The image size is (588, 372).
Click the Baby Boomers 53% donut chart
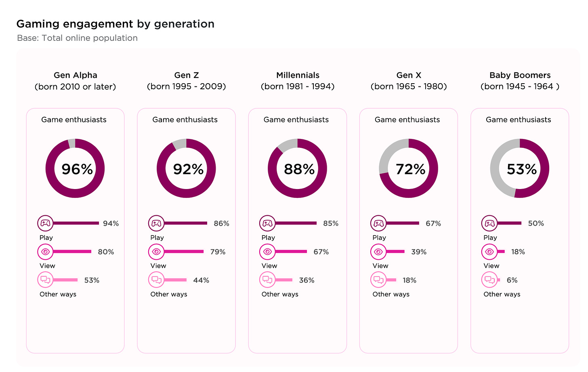coord(520,168)
